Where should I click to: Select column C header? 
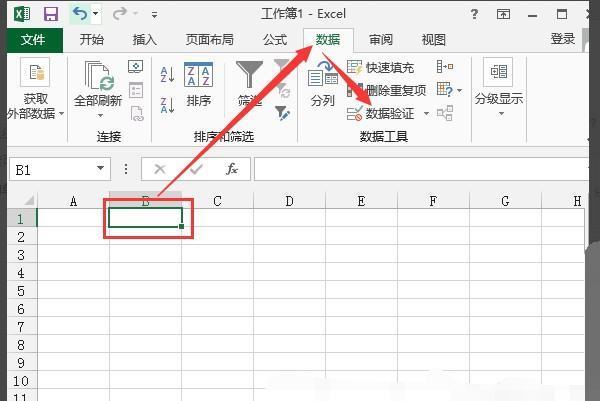click(217, 201)
